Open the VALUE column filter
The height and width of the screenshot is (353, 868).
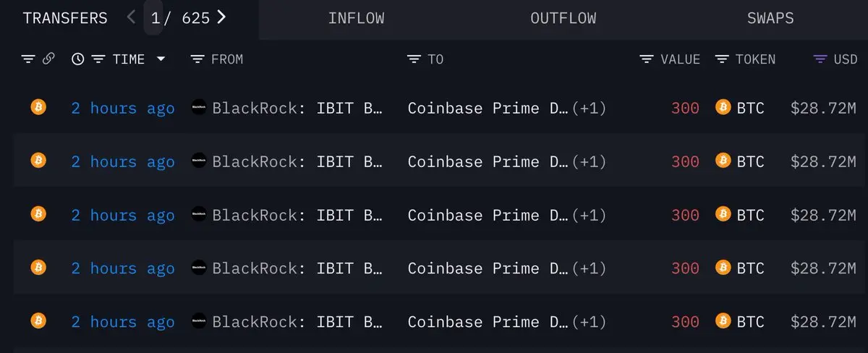pyautogui.click(x=647, y=59)
